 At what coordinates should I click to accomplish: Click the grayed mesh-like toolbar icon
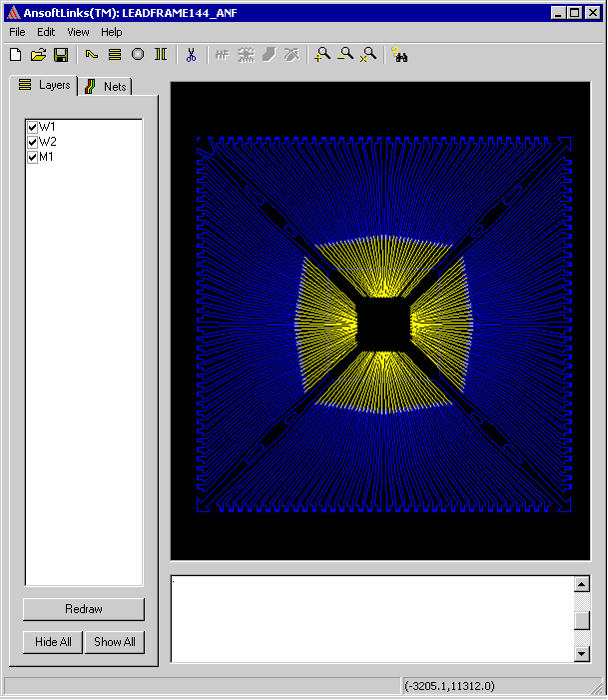click(246, 55)
